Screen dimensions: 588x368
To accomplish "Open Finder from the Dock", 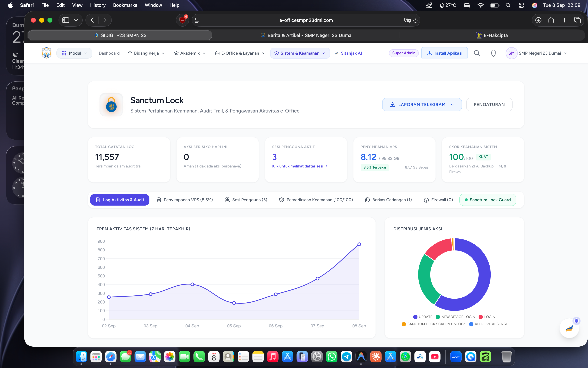I will (x=81, y=357).
